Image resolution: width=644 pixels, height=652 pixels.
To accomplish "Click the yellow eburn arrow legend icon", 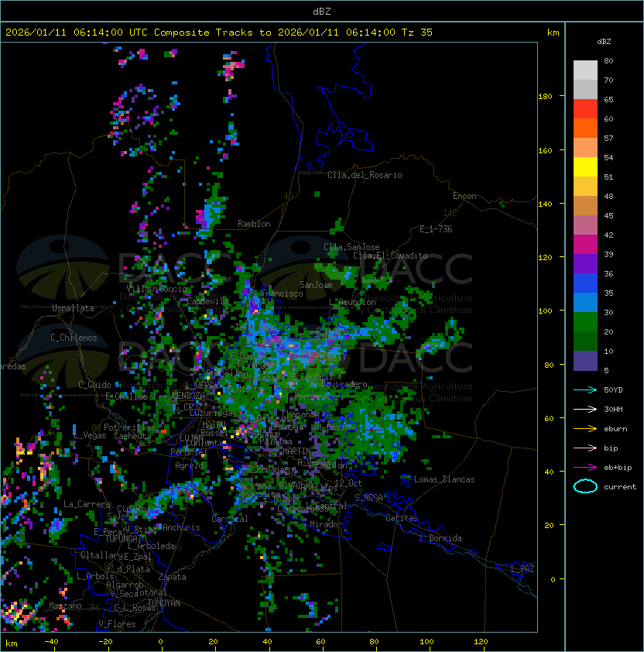I will tap(585, 429).
